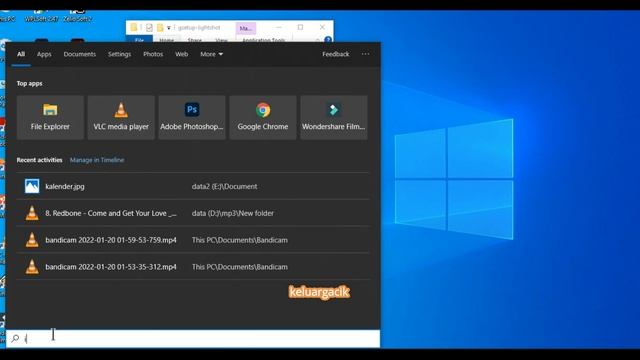Click File Explorer window's leftmost folder icon
The height and width of the screenshot is (360, 640).
point(133,27)
